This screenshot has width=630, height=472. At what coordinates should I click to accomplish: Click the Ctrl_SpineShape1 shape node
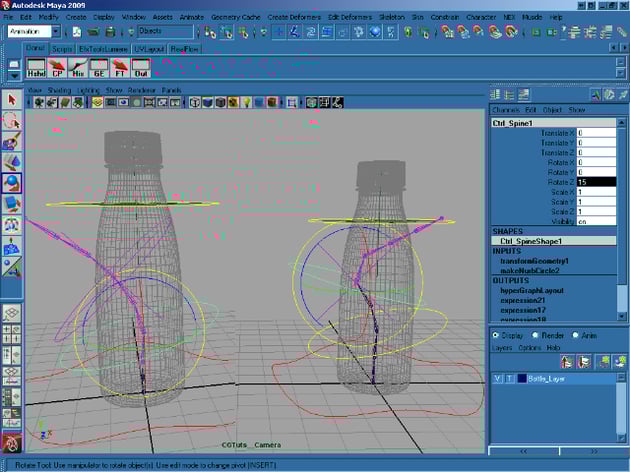[x=530, y=241]
